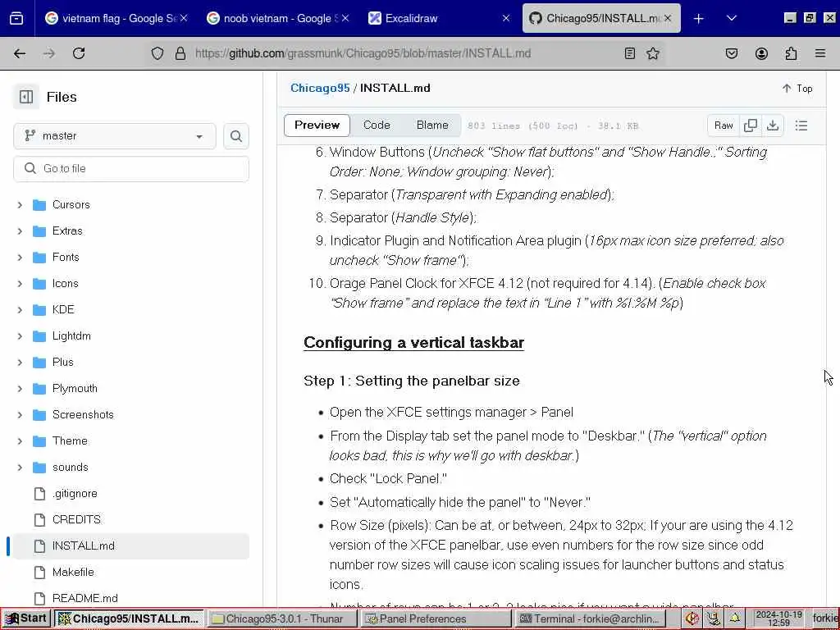
Task: Expand the Lightdm folder
Action: click(x=20, y=336)
